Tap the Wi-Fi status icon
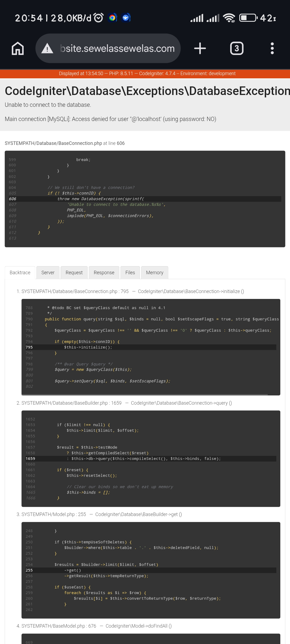Viewport: 290px width, 644px height. coord(229,18)
